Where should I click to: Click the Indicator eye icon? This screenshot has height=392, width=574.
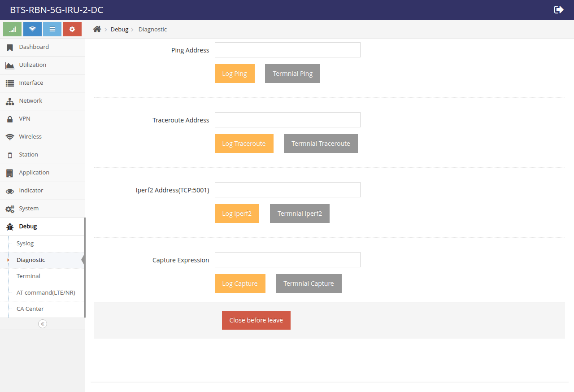10,191
